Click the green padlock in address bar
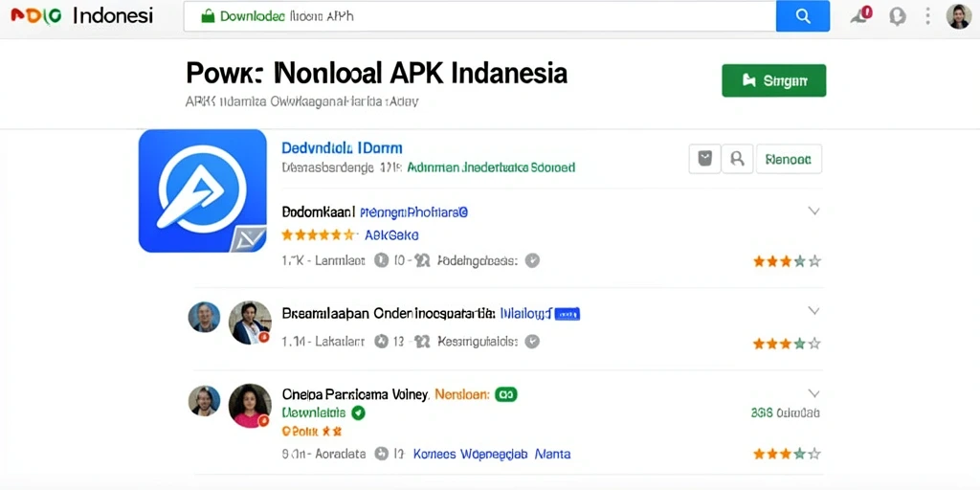Viewport: 980px width, 490px height. click(208, 16)
